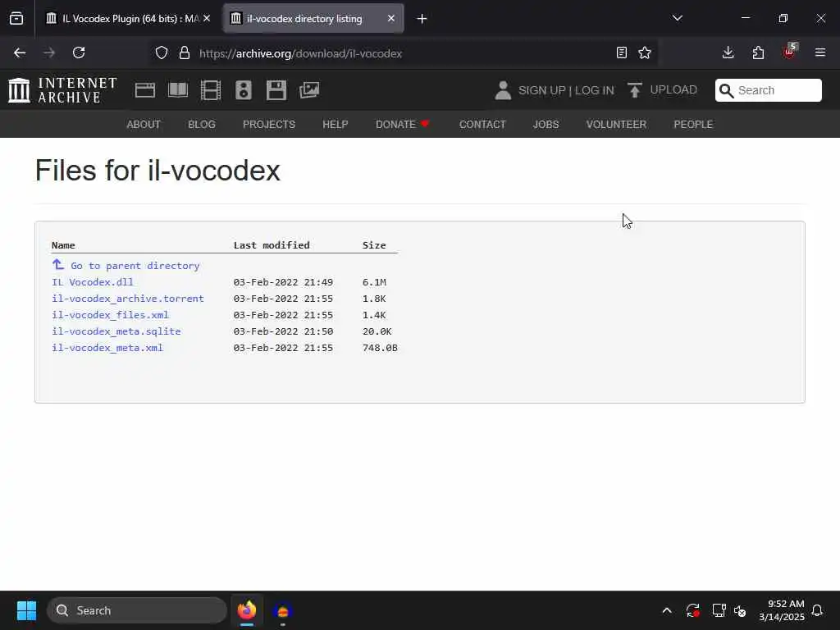Click the Internet Archive logo
The height and width of the screenshot is (630, 840).
(62, 90)
